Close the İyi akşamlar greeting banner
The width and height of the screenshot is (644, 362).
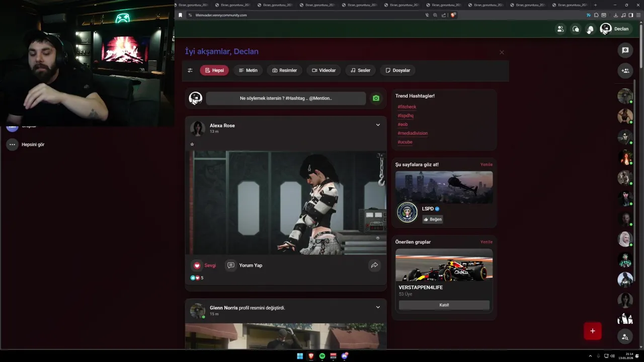pyautogui.click(x=502, y=52)
